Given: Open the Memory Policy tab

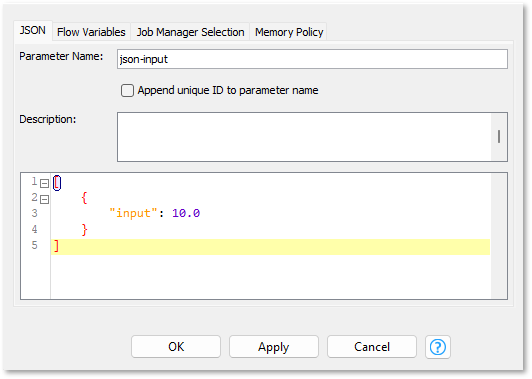Looking at the screenshot, I should 289,32.
